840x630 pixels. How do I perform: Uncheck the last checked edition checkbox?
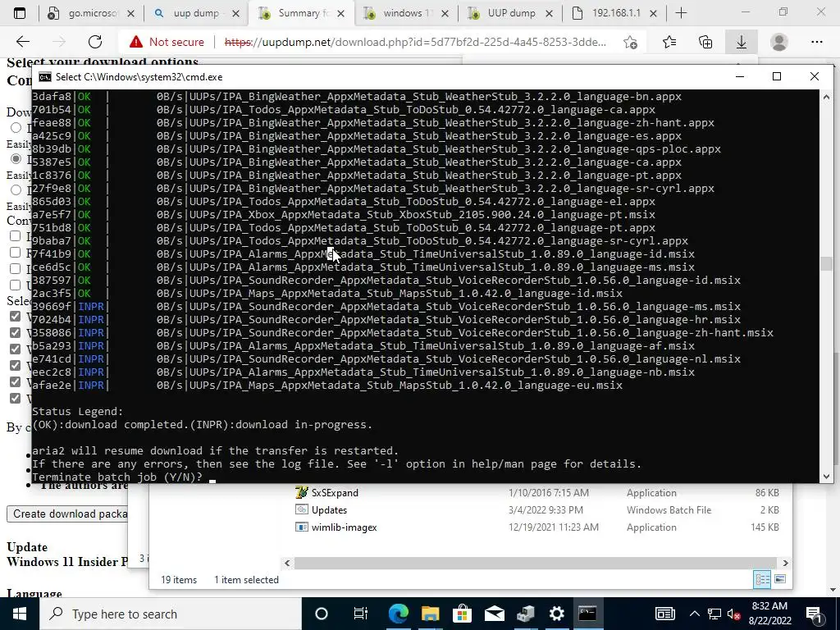coord(15,398)
